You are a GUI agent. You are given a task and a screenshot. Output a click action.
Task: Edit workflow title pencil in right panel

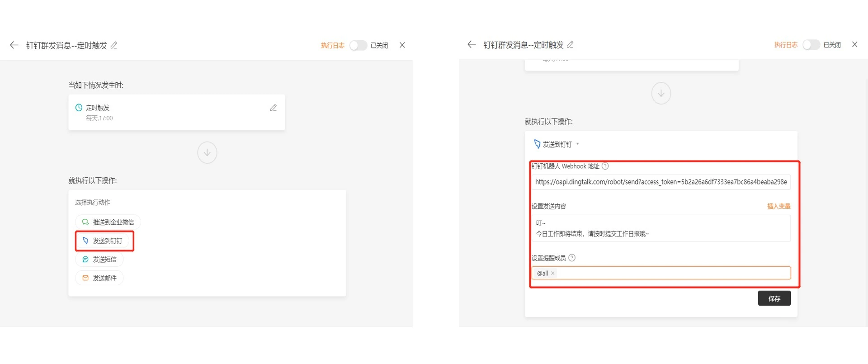[570, 44]
